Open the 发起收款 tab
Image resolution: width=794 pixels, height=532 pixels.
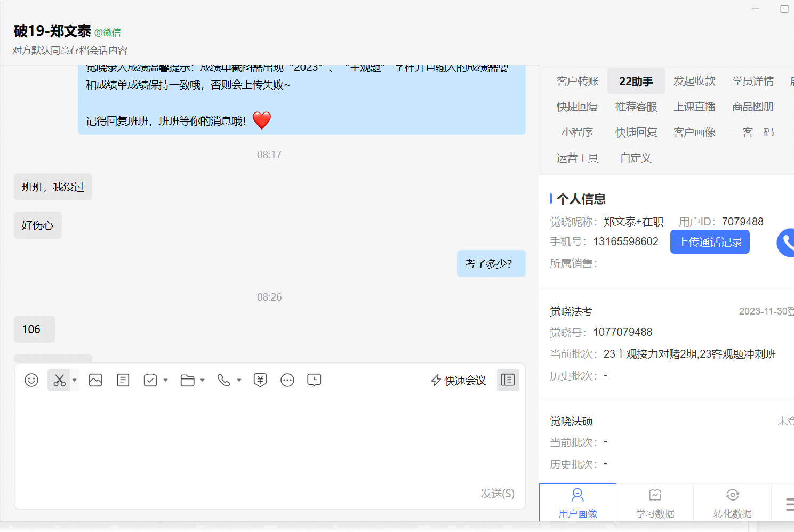[694, 81]
